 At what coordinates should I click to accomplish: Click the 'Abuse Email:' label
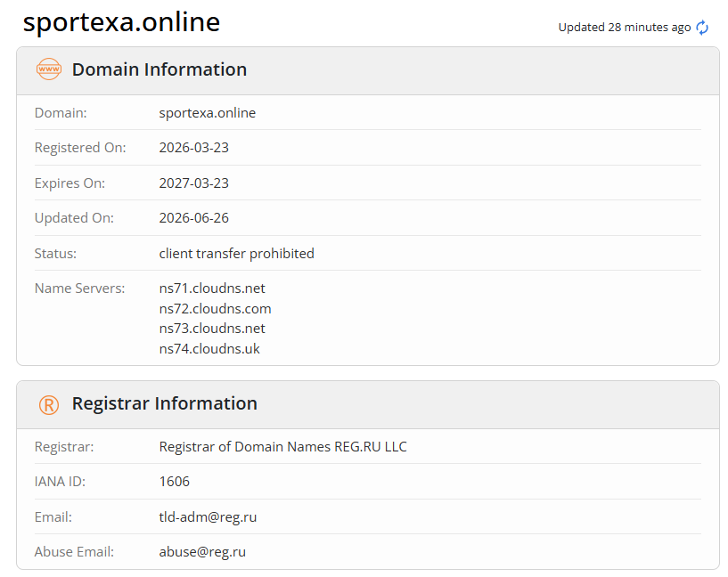click(x=74, y=552)
